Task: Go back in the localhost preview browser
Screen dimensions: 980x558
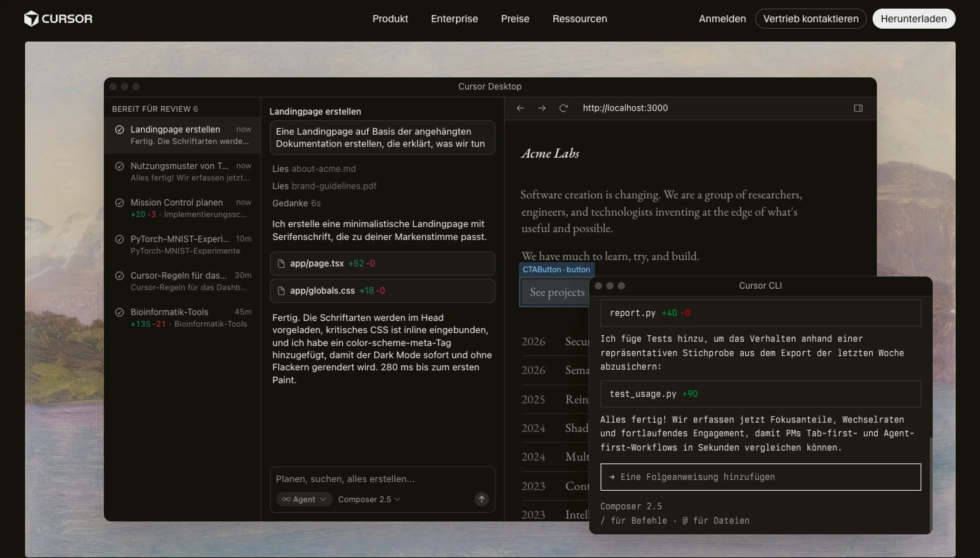Action: (x=520, y=108)
